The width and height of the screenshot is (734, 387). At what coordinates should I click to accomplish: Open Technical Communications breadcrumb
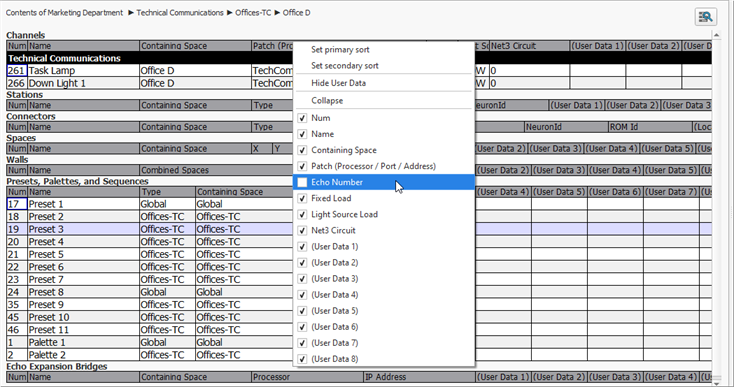click(x=180, y=13)
